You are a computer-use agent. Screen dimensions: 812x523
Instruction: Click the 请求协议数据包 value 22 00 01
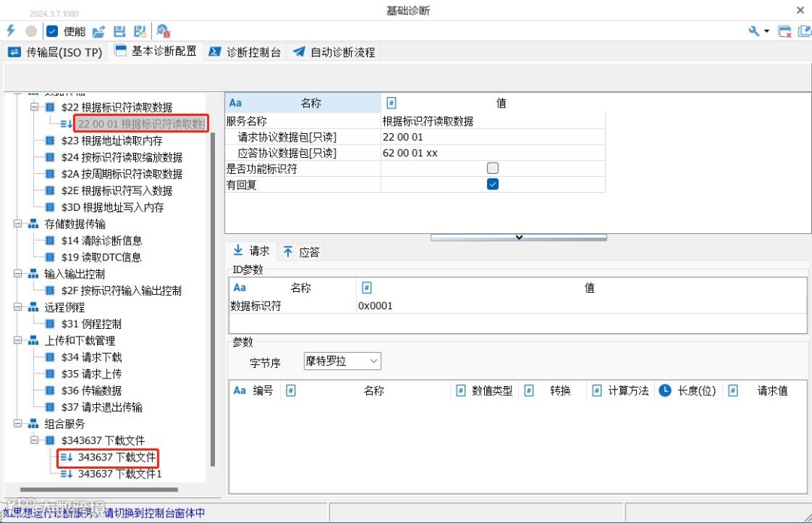[402, 137]
